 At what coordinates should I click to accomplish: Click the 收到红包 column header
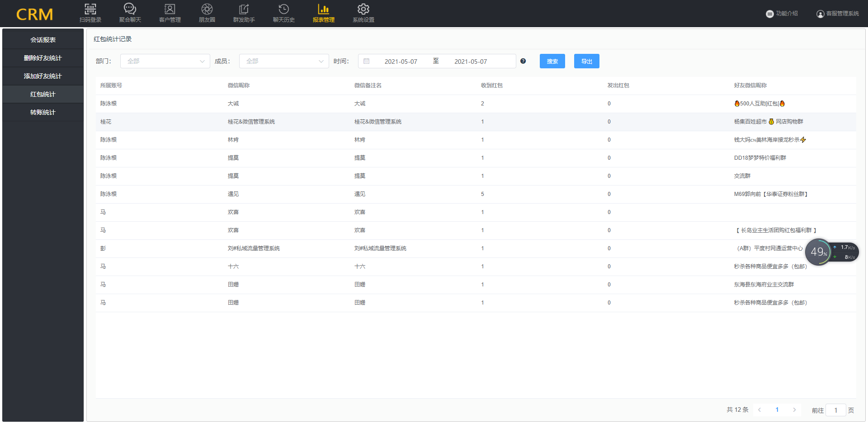[492, 86]
